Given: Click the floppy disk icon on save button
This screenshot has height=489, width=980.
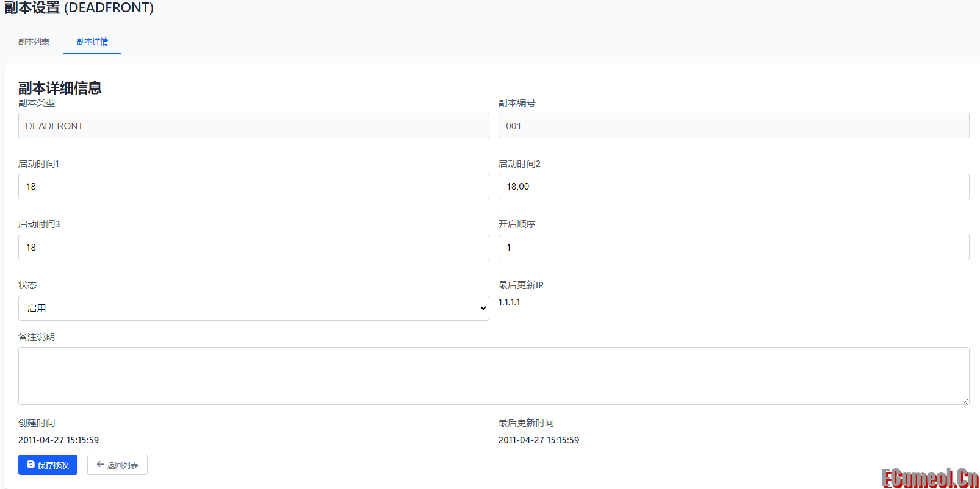Looking at the screenshot, I should [x=31, y=465].
